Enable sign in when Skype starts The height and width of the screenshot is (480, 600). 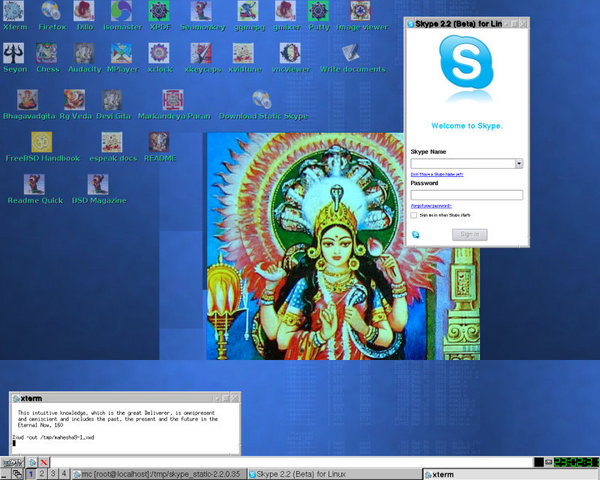(x=414, y=214)
